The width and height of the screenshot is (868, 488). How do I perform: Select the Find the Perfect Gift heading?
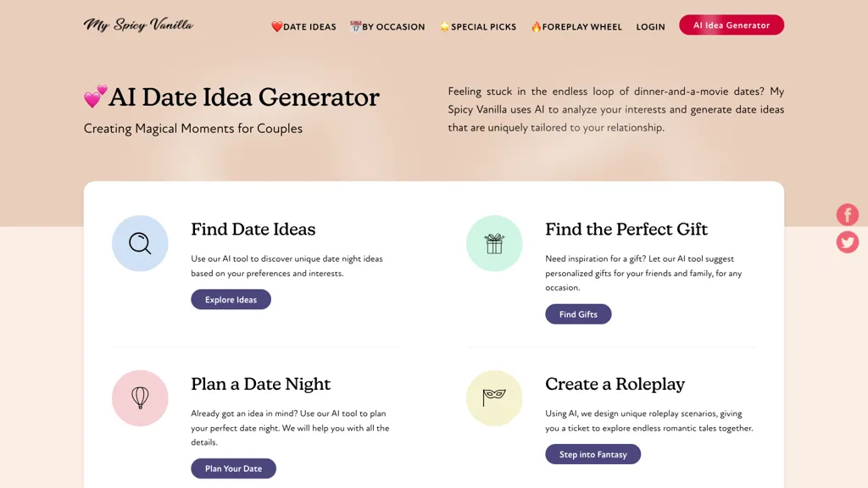pyautogui.click(x=626, y=229)
